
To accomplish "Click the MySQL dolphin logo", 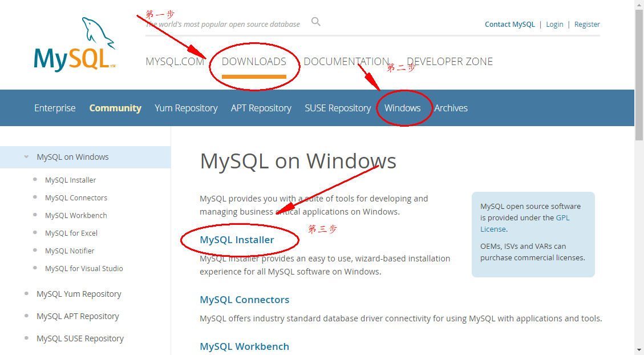I will click(74, 43).
